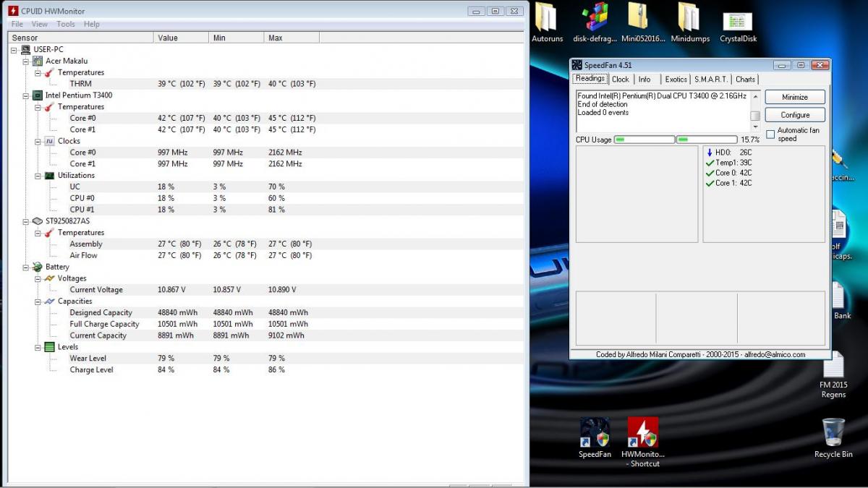This screenshot has height=488, width=868.
Task: Click the Temp1 green checkmark in SpeedFan
Action: 710,163
